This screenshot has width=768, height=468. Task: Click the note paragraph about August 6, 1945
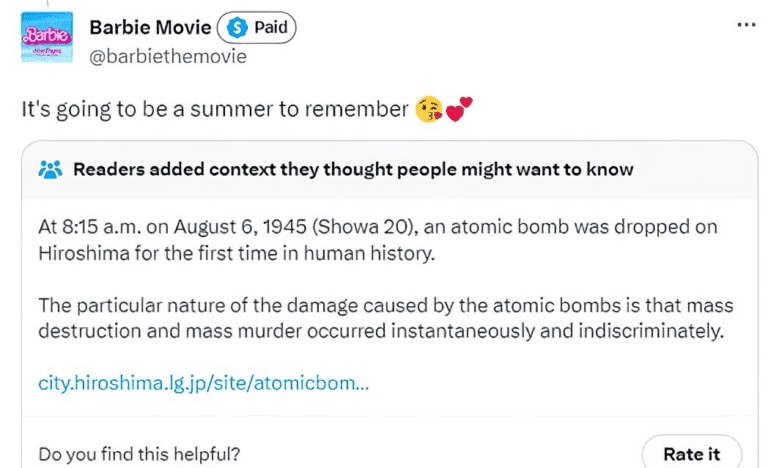pyautogui.click(x=378, y=240)
